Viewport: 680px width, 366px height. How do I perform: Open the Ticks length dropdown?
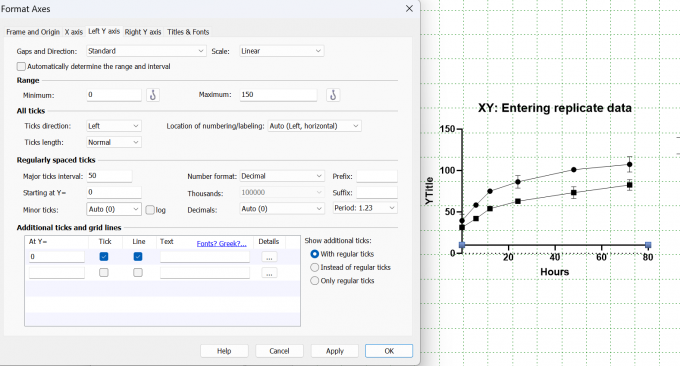pos(114,142)
